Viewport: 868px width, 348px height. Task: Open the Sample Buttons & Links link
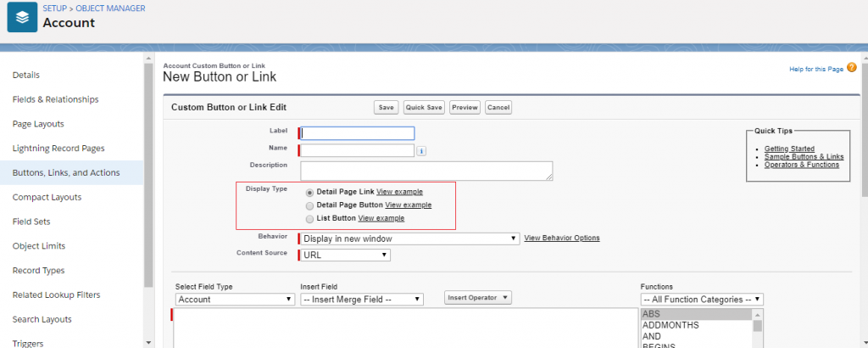coord(804,157)
